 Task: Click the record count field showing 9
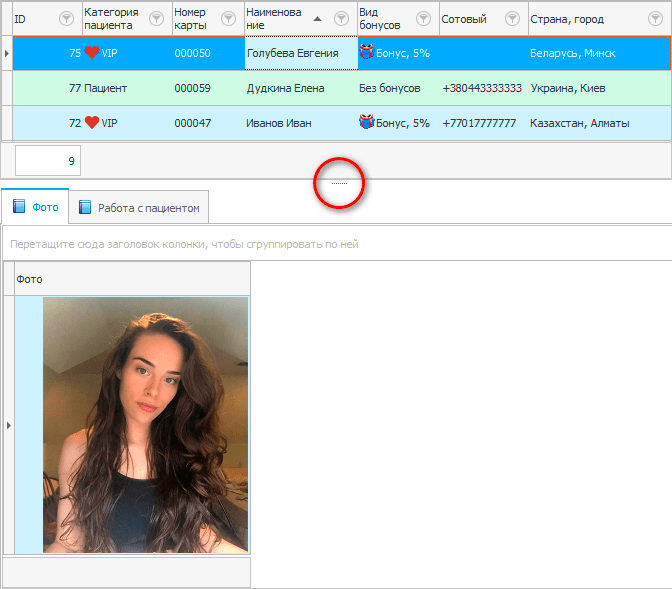(x=48, y=160)
